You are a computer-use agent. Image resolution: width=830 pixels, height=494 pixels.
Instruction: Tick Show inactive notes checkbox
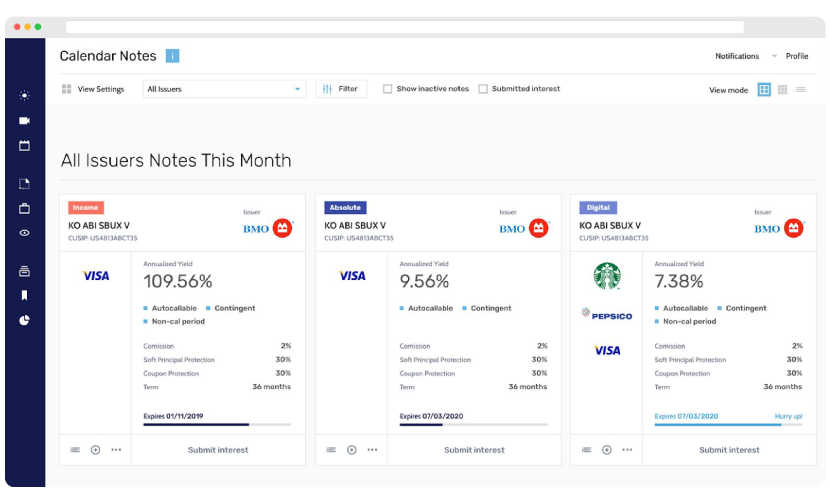pyautogui.click(x=387, y=89)
